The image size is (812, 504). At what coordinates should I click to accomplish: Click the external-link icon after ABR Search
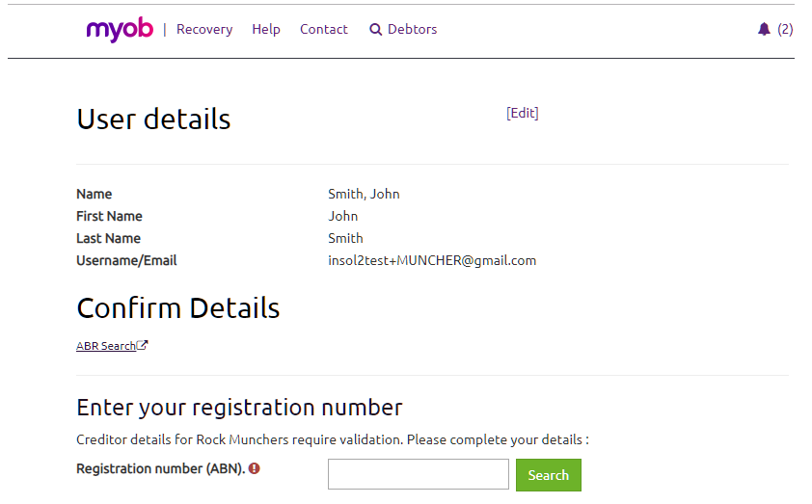[143, 346]
